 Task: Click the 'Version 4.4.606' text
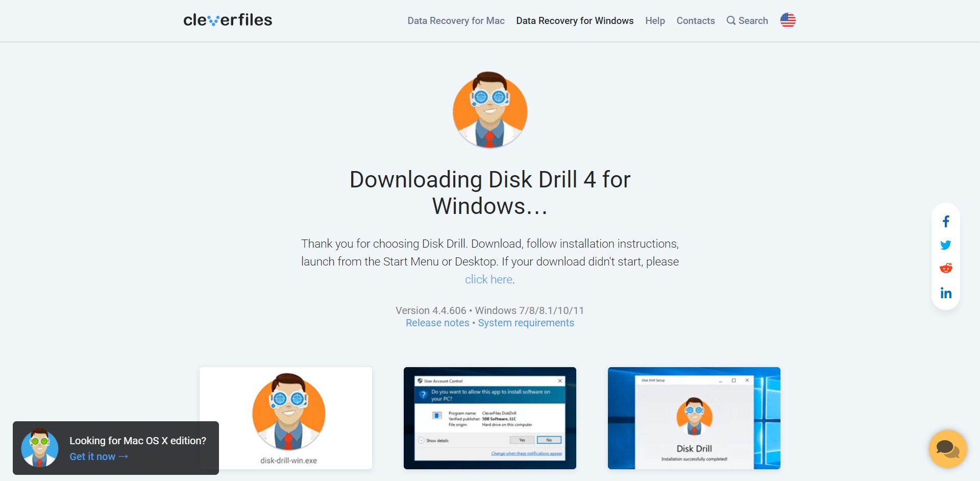tap(431, 310)
